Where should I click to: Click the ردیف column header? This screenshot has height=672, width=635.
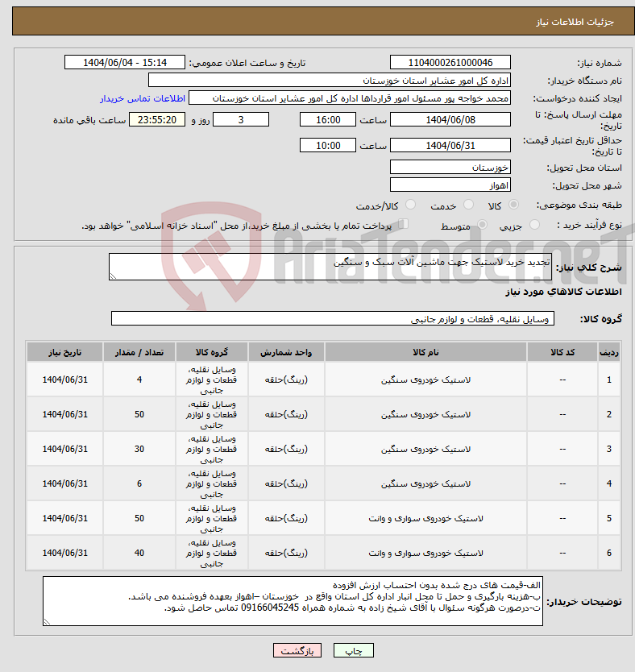[x=609, y=352]
